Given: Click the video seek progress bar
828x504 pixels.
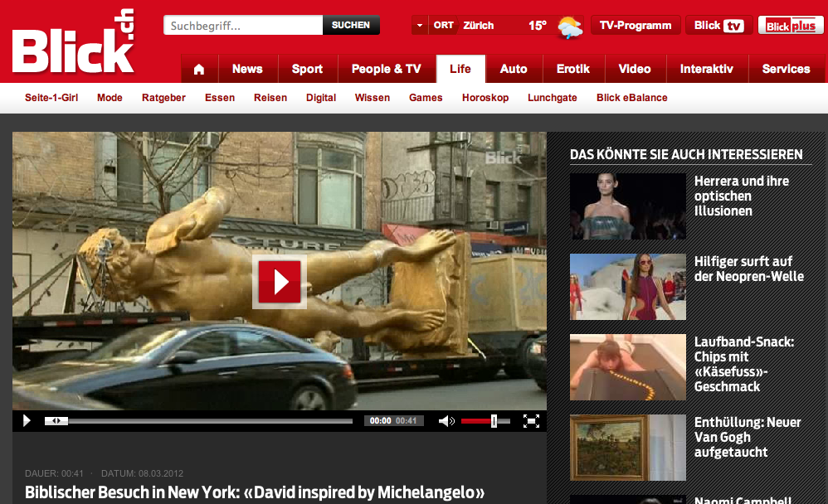Looking at the screenshot, I should point(198,421).
